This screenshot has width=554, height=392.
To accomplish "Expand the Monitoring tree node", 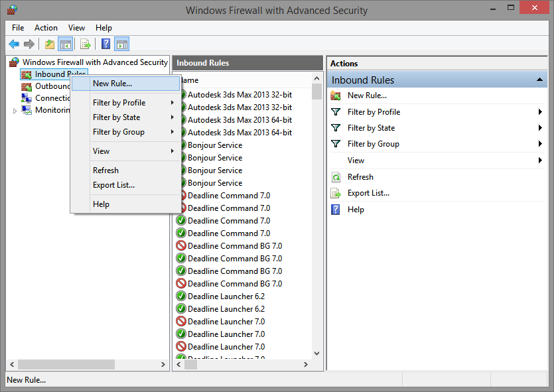I will (15, 111).
